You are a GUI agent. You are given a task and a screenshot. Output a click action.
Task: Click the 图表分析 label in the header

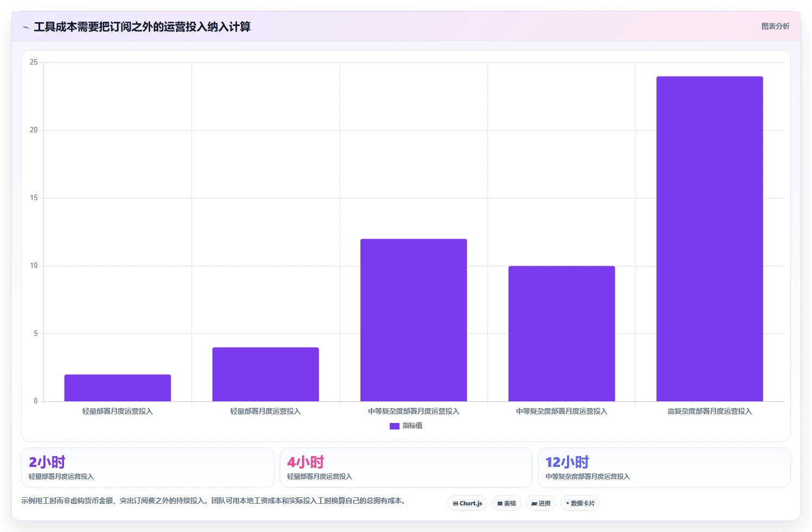coord(775,26)
